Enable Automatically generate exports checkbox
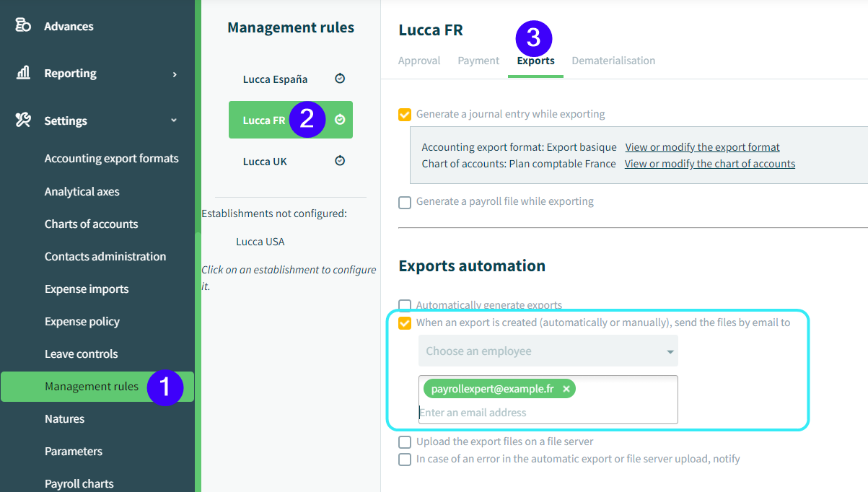The image size is (868, 492). pyautogui.click(x=405, y=305)
